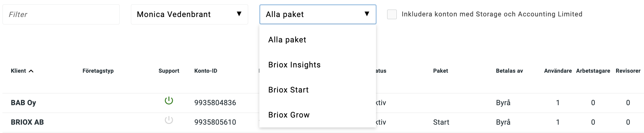Image resolution: width=644 pixels, height=133 pixels.
Task: Sort by the Företagstyp column header
Action: click(x=98, y=71)
